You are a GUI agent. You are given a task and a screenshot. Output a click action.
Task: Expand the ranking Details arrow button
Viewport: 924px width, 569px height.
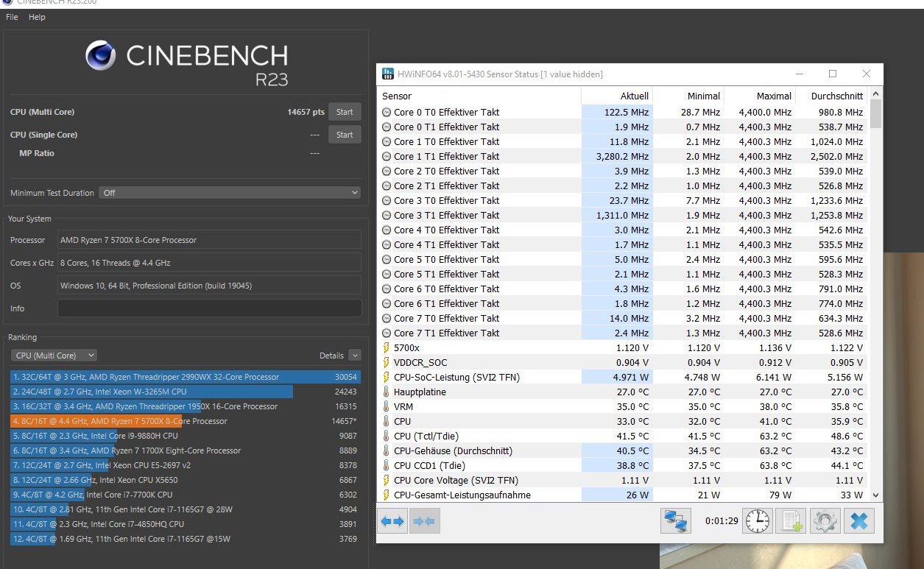click(x=355, y=356)
